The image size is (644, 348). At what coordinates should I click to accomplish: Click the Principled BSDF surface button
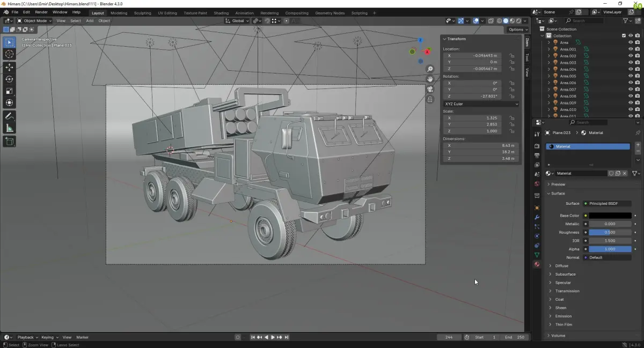(x=607, y=204)
